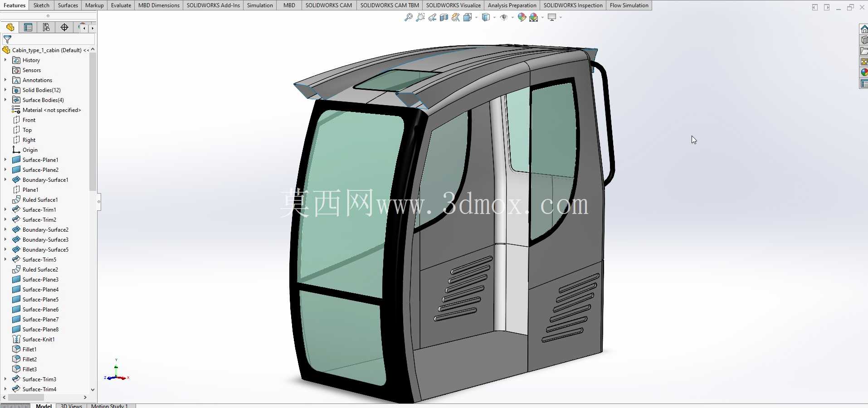868x408 pixels.
Task: Open the Display Style dropdown arrow
Action: tap(494, 17)
